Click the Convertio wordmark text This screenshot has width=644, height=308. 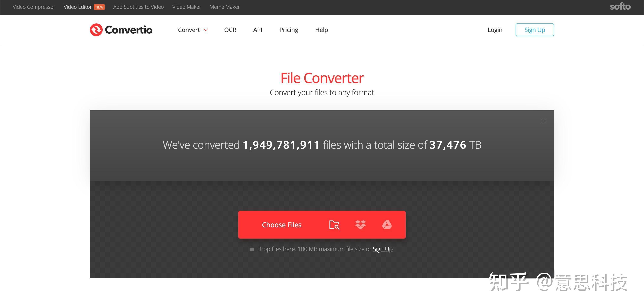128,30
